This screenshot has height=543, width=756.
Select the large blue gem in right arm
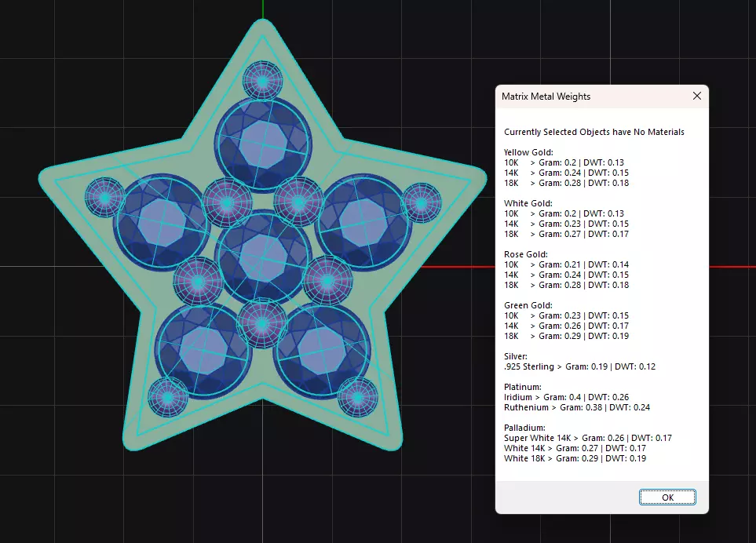click(364, 221)
